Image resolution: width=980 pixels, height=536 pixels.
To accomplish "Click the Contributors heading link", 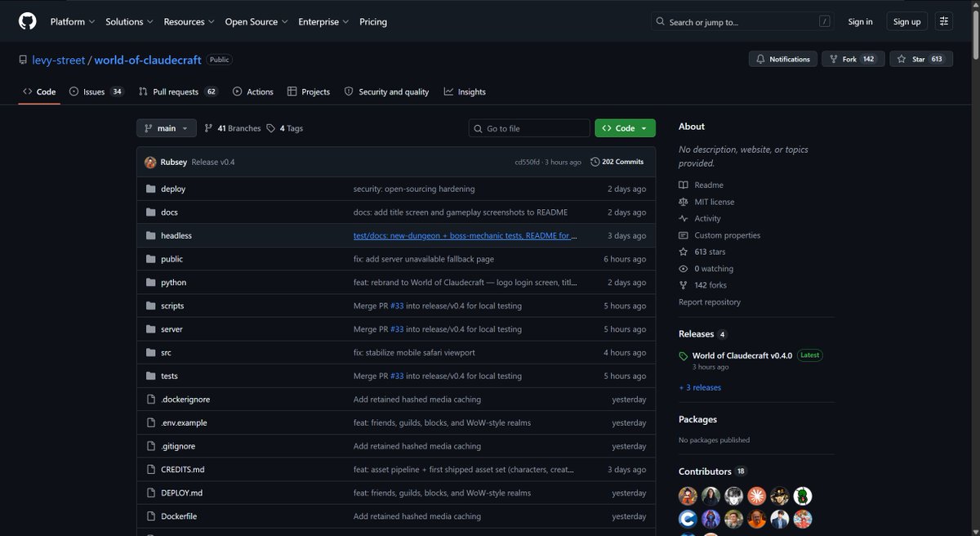I will pos(705,471).
